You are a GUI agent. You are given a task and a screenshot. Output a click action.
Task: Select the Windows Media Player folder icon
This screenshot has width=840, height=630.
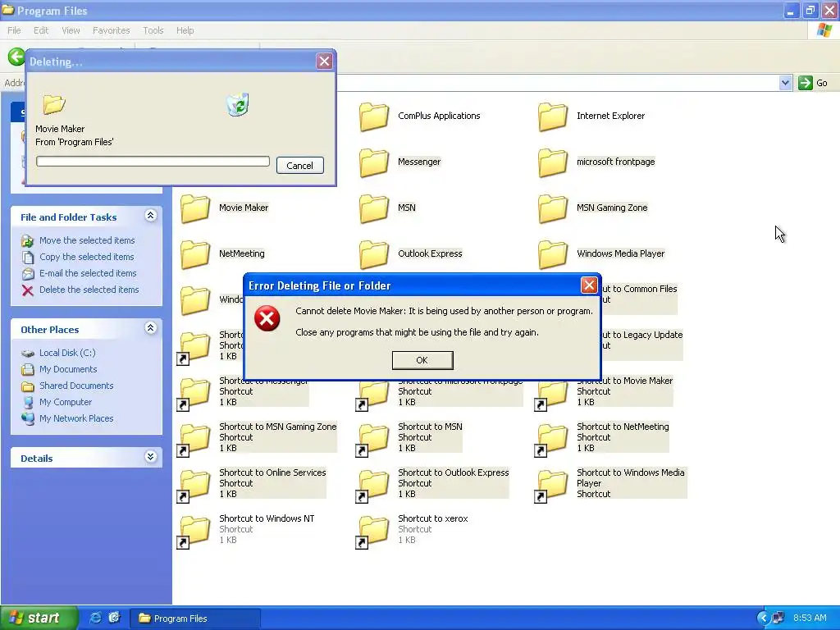[x=553, y=255]
